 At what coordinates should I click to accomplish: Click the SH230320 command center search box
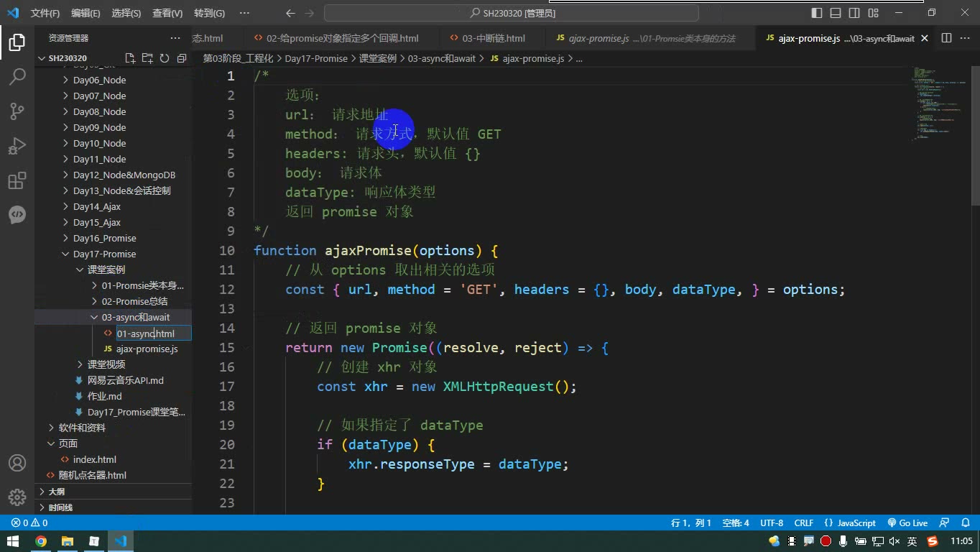512,13
